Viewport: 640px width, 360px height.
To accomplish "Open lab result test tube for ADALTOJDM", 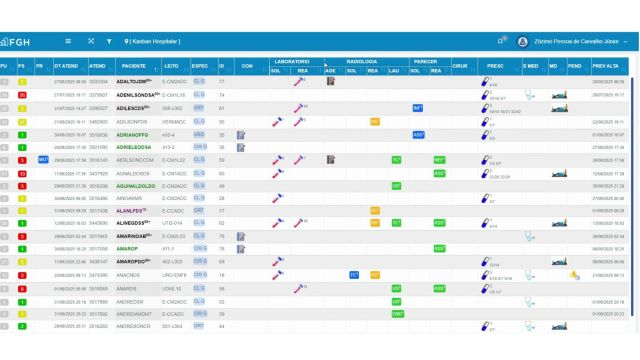I will [299, 82].
